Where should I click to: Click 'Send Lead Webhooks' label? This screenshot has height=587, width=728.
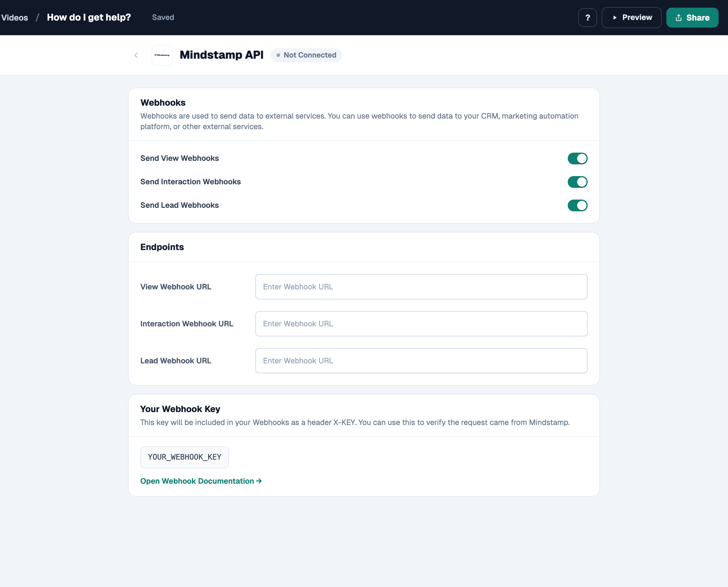pos(180,205)
